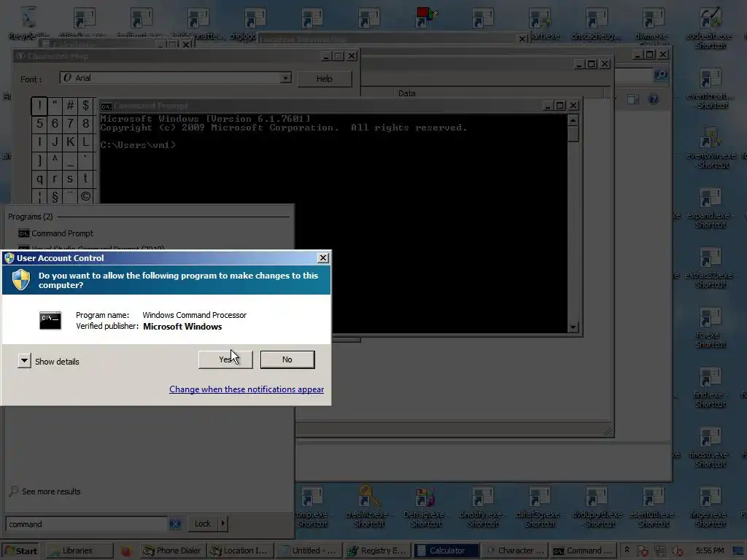Select the expand.exe Shortcut desktop icon
The width and height of the screenshot is (747, 560).
711,208
